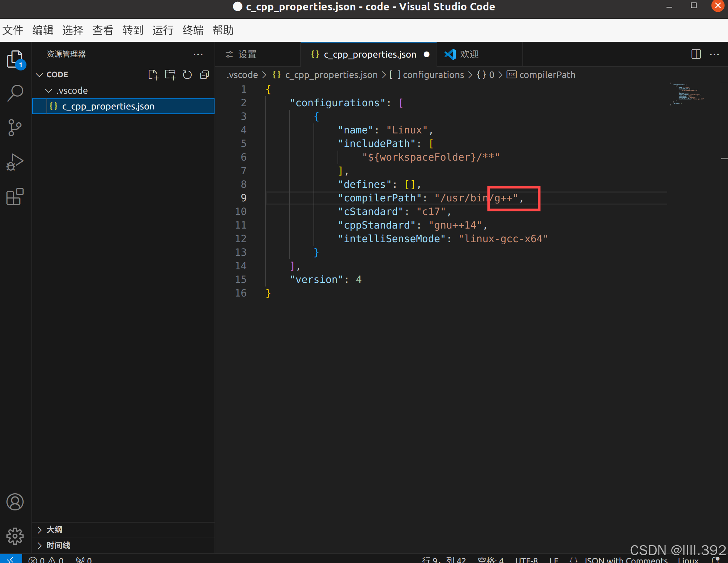Open the Manage gear menu
Image resolution: width=728 pixels, height=563 pixels.
pos(15,536)
